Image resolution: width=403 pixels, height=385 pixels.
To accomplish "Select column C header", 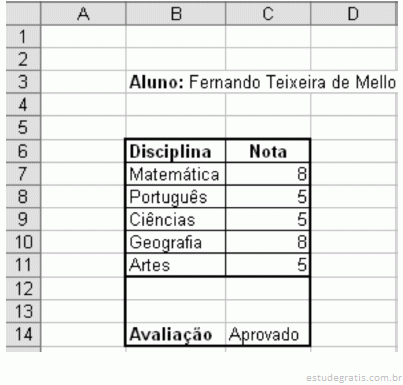I will [268, 14].
